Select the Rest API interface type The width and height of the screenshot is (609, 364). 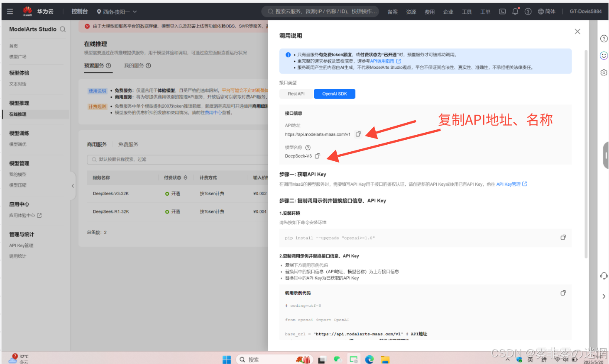coord(296,94)
